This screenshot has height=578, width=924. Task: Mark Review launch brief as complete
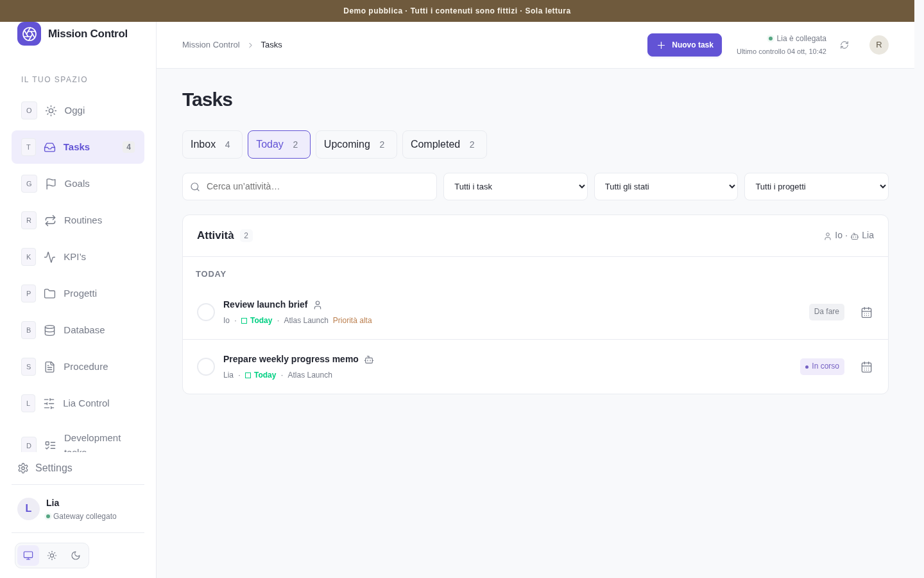206,312
